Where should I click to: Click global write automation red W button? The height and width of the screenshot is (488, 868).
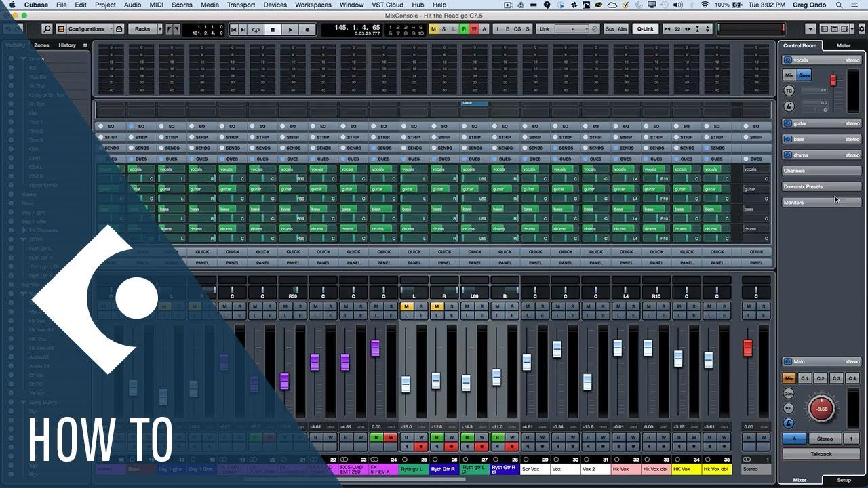474,29
